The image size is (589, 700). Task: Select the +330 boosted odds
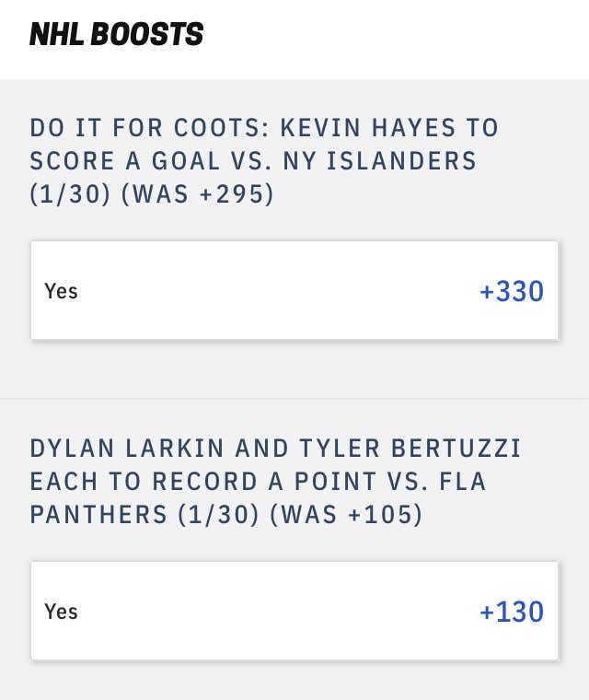pyautogui.click(x=512, y=291)
